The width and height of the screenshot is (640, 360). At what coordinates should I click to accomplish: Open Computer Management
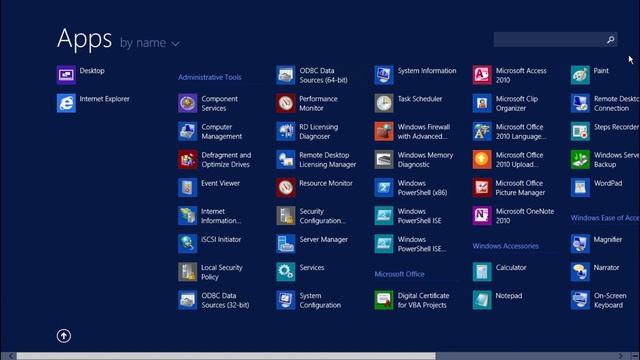[x=210, y=131]
